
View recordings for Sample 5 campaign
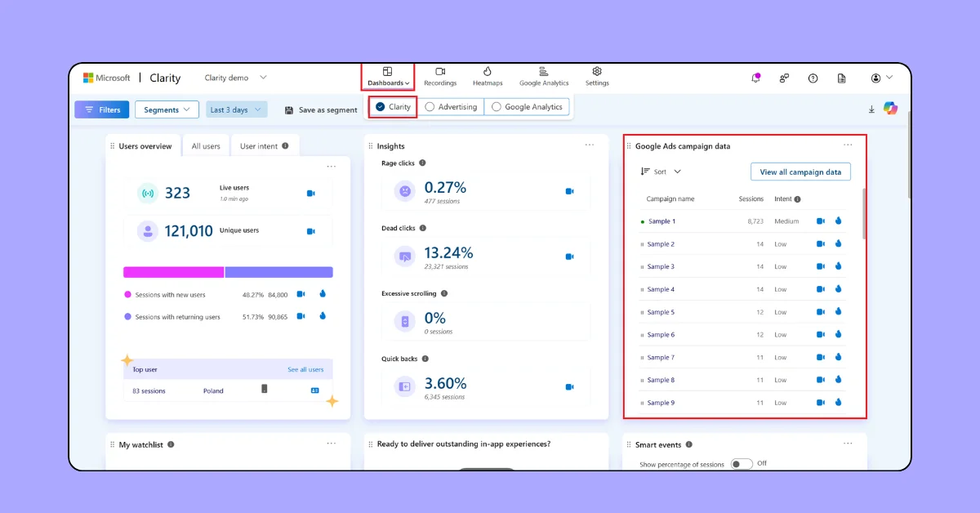pyautogui.click(x=821, y=312)
